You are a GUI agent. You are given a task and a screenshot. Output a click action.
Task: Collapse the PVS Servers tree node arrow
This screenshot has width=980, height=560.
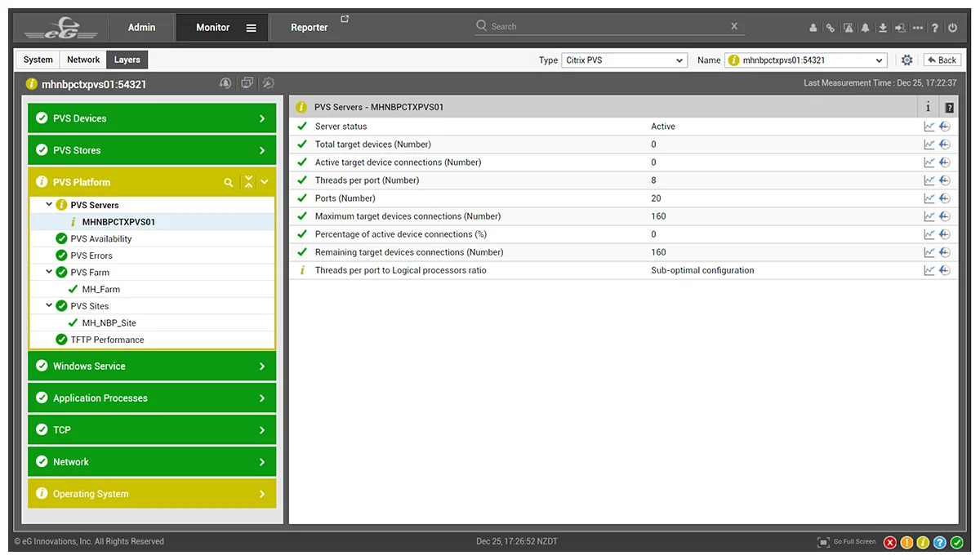coord(49,205)
